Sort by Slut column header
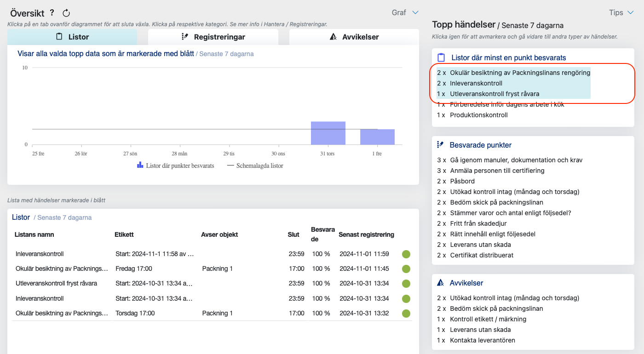The width and height of the screenshot is (644, 354). [293, 234]
